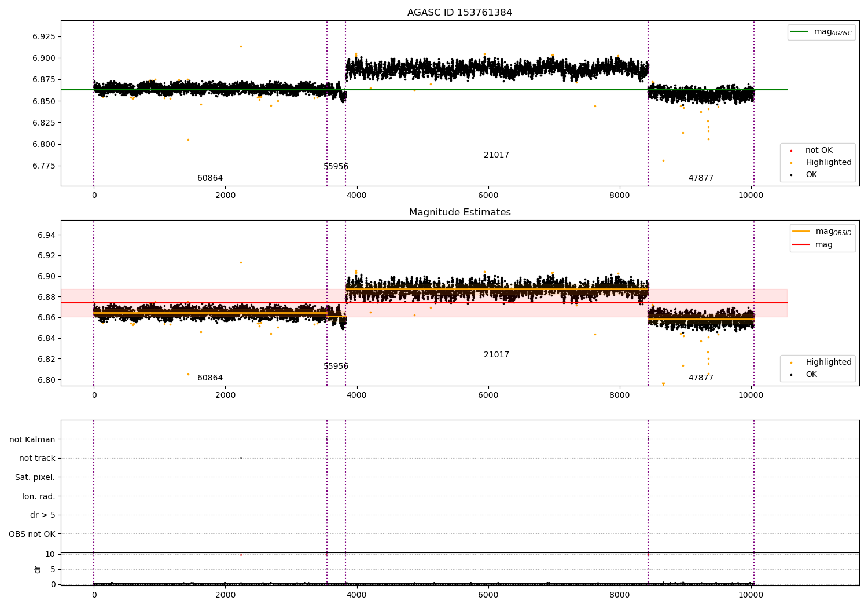Select 'Highlighted' legend entry in the top plot
The height and width of the screenshot is (608, 868).
(x=829, y=163)
